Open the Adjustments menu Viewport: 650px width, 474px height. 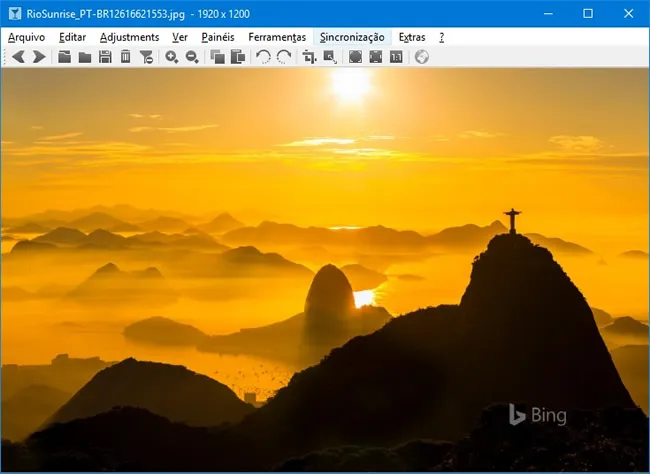click(x=129, y=37)
